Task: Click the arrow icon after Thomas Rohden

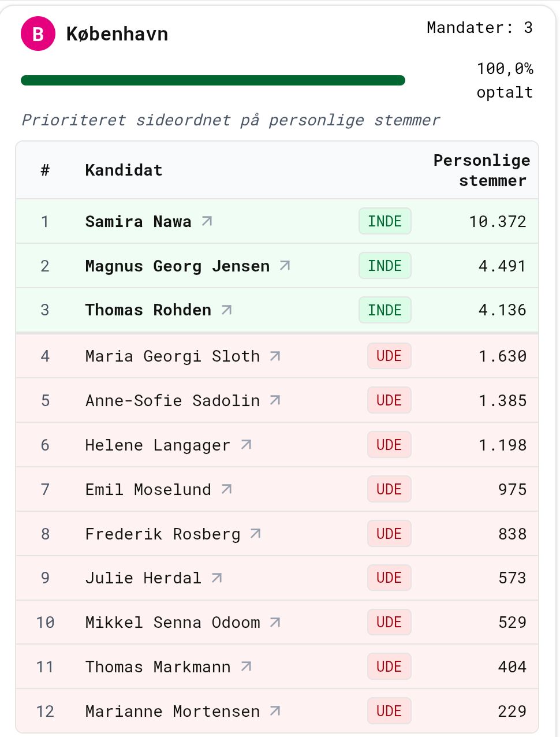Action: pos(226,310)
